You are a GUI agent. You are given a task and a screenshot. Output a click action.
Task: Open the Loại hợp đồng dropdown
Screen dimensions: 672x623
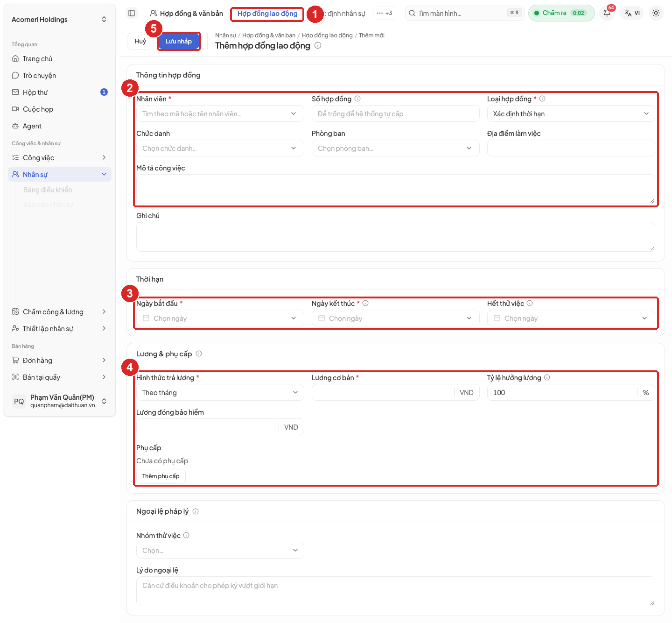point(571,113)
